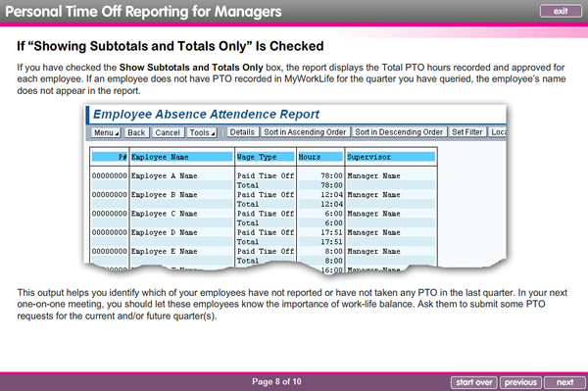Click the Personal Time Off Reporting header title
Image resolution: width=588 pixels, height=391 pixels.
click(143, 12)
